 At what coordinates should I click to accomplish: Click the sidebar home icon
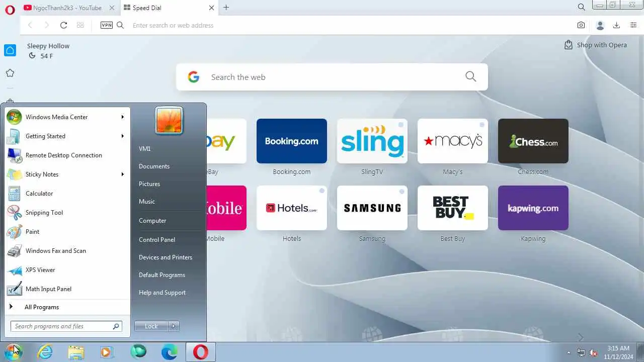tap(10, 50)
